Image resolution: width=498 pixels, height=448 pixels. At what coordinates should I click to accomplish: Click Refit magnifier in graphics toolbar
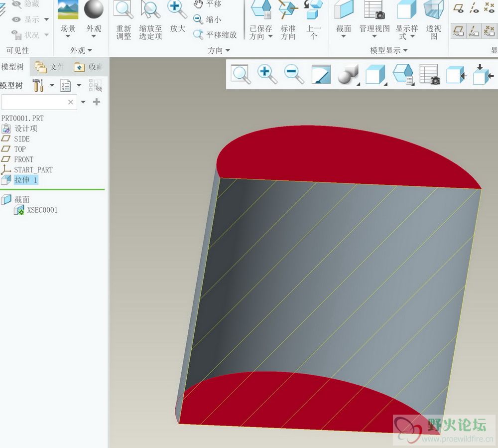(x=241, y=74)
